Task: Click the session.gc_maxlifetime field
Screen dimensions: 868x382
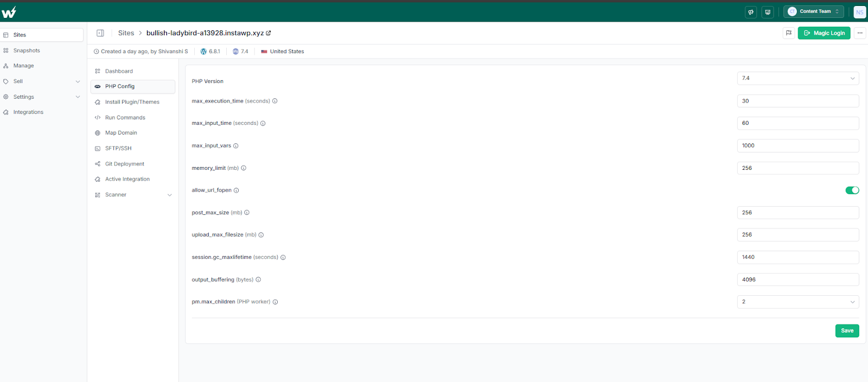Action: [798, 257]
